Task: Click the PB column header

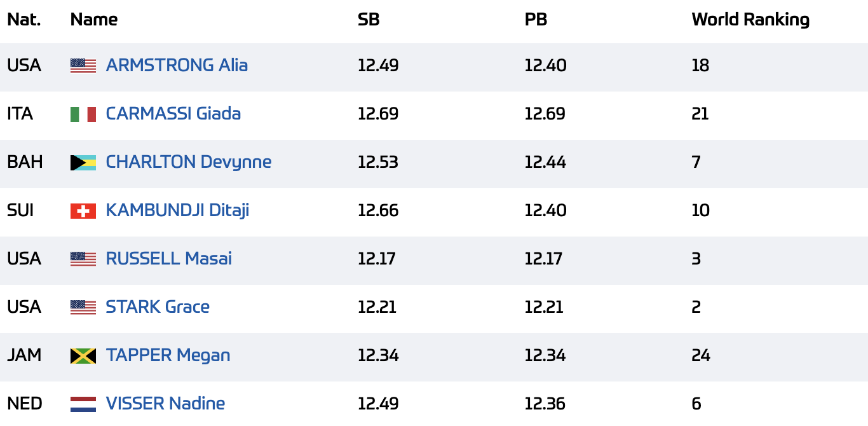Action: [536, 20]
